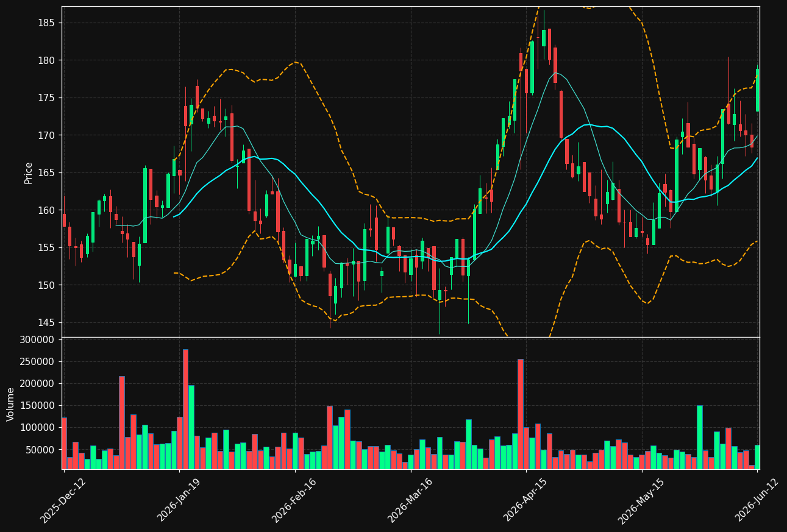
Task: Select the Volume axis title
Action: [11, 404]
